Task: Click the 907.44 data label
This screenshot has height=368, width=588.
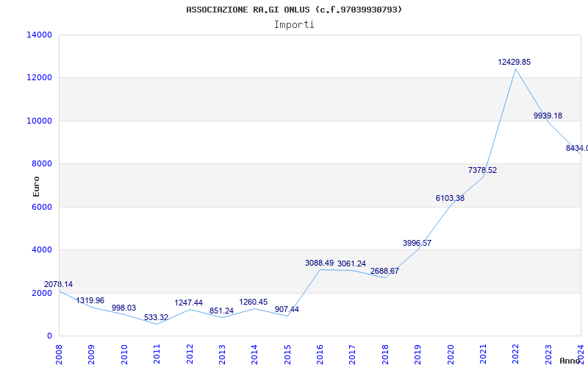Action: point(287,309)
